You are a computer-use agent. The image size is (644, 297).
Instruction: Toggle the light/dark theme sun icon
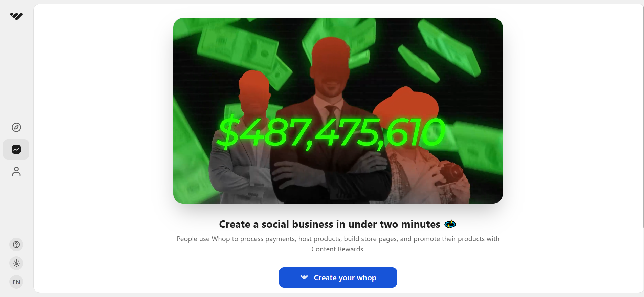(x=16, y=263)
